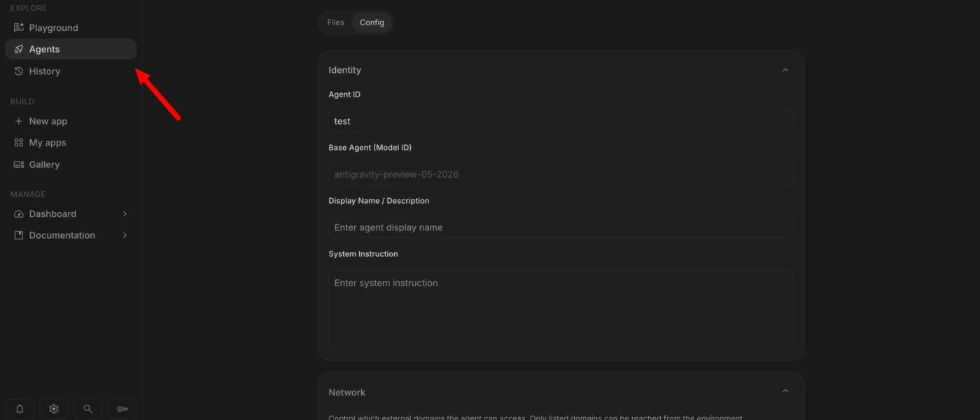Open Playground from the sidebar
The width and height of the screenshot is (980, 420).
(71, 27)
